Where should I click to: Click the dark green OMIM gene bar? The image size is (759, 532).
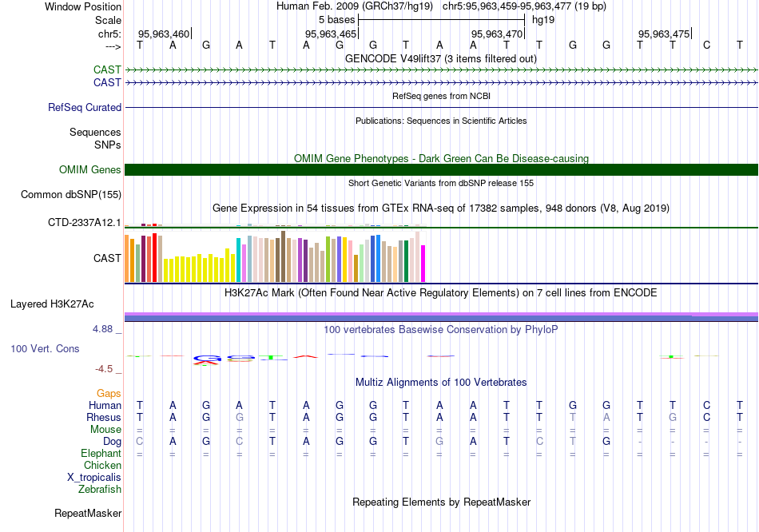[x=441, y=169]
